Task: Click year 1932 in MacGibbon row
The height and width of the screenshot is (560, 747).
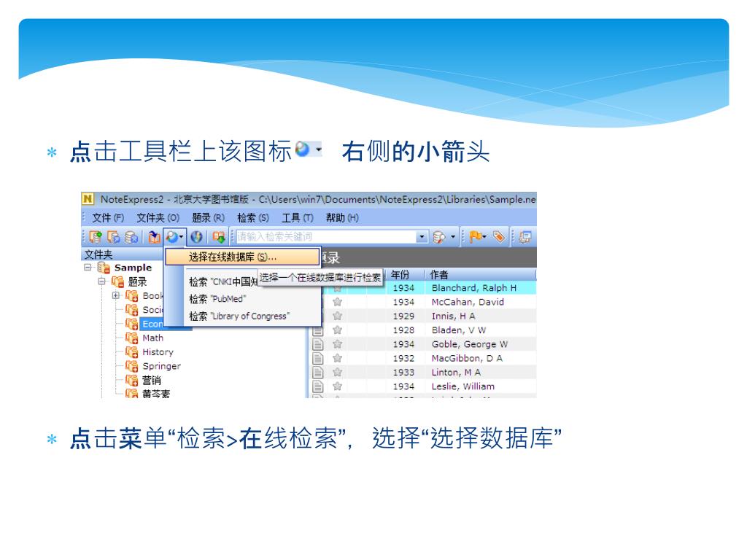Action: 403,358
